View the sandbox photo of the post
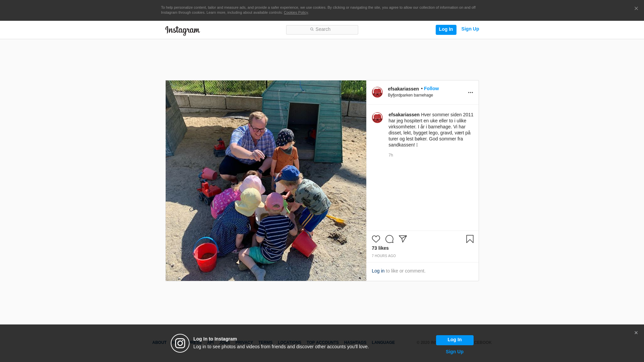This screenshot has width=644, height=362. (x=266, y=181)
